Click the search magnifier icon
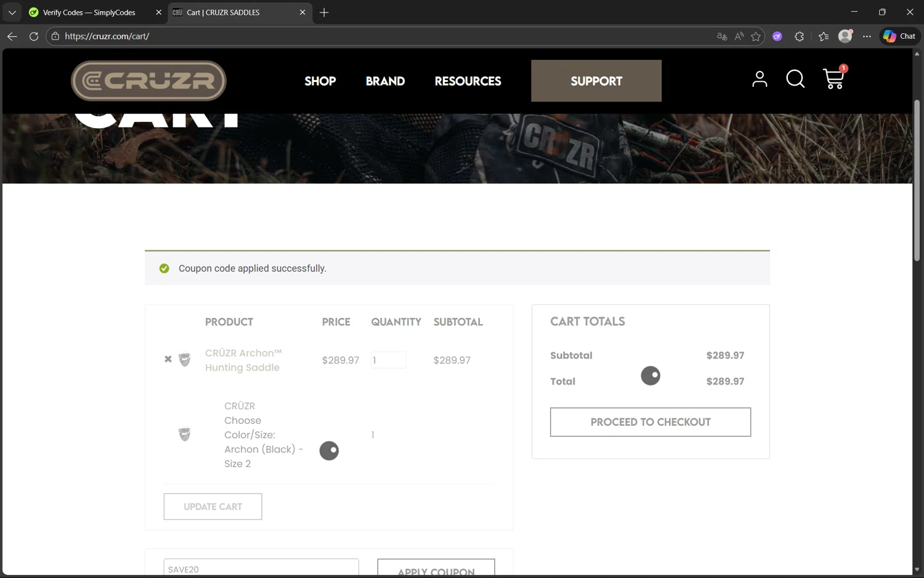Screen dimensions: 924x578 (795, 79)
